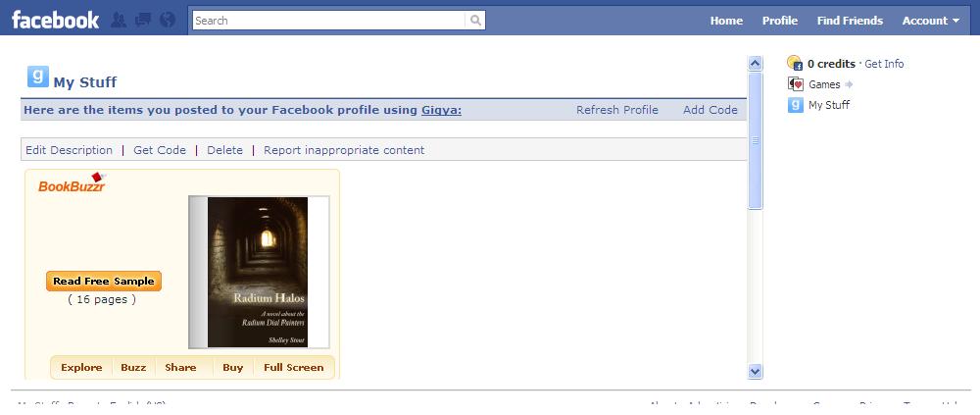Click the credits coin icon
The image size is (980, 415).
[795, 63]
